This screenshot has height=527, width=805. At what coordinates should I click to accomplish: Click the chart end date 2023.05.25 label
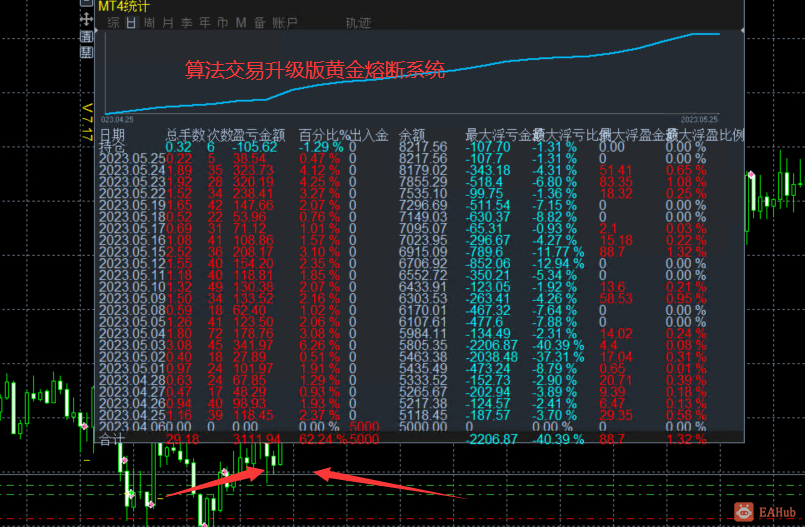point(699,120)
